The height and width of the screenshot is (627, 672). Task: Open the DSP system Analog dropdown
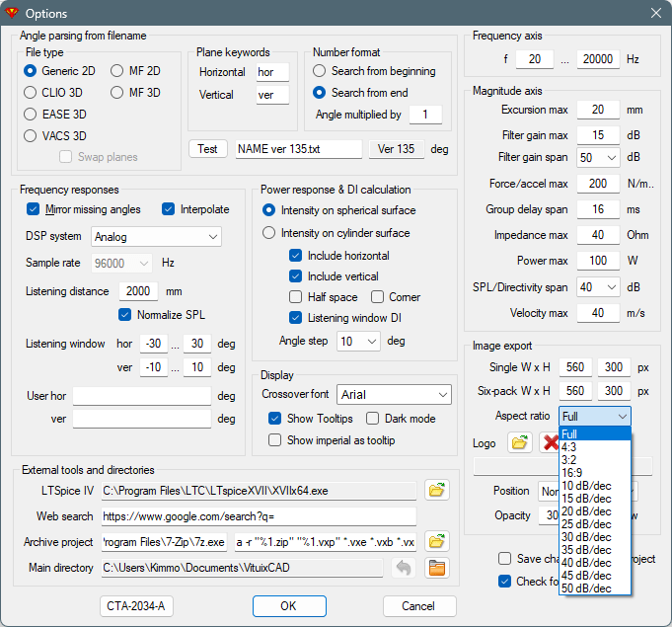pos(156,237)
